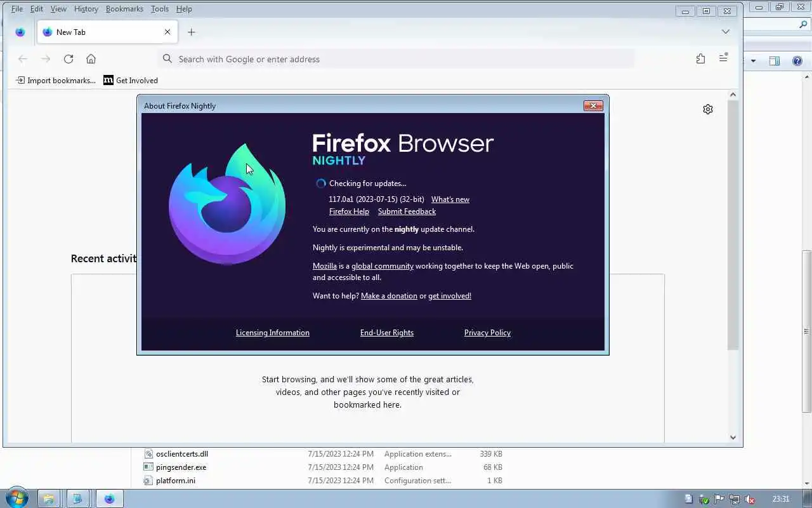Click Make a donation link
This screenshot has width=812, height=508.
(389, 296)
